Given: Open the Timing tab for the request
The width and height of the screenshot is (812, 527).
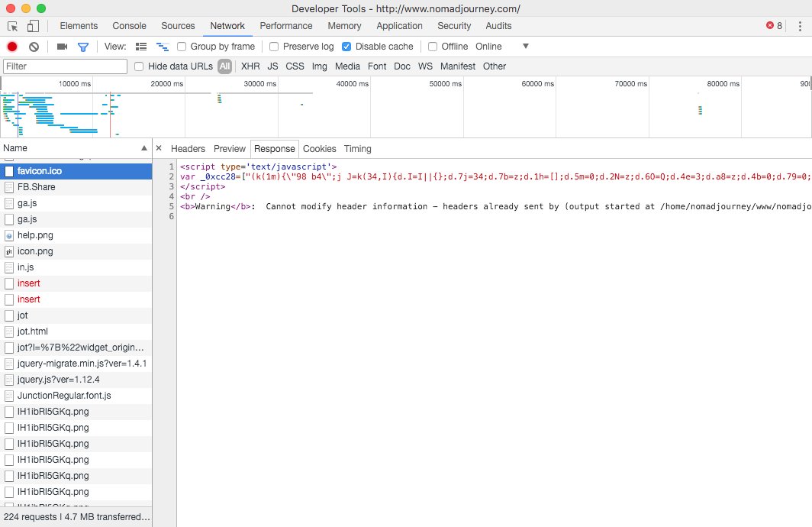Looking at the screenshot, I should 357,149.
